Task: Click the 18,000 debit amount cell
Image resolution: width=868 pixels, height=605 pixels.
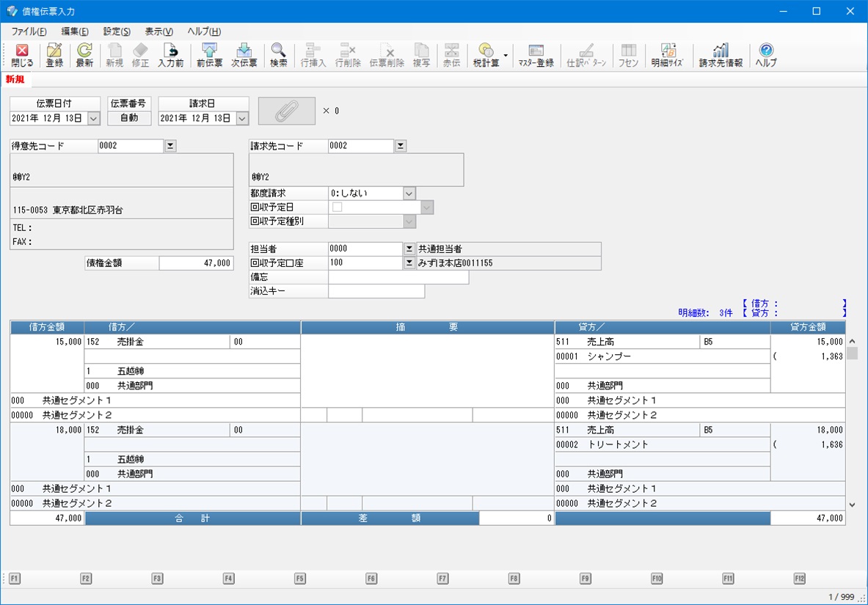Action: point(47,430)
